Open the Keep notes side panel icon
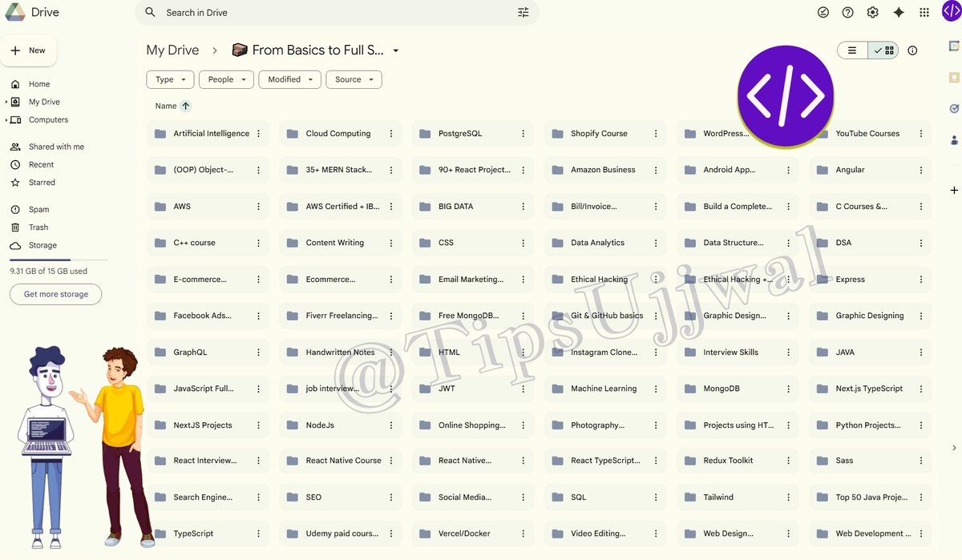 pos(954,78)
